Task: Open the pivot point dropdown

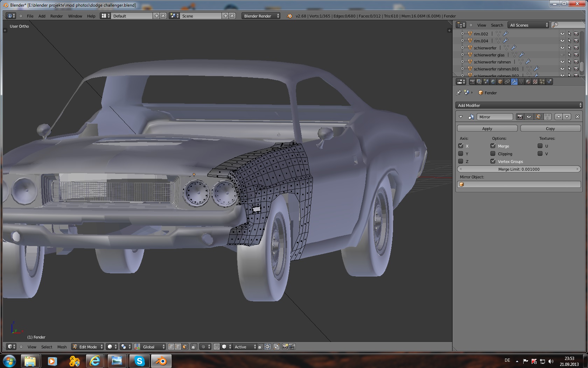Action: tap(126, 347)
